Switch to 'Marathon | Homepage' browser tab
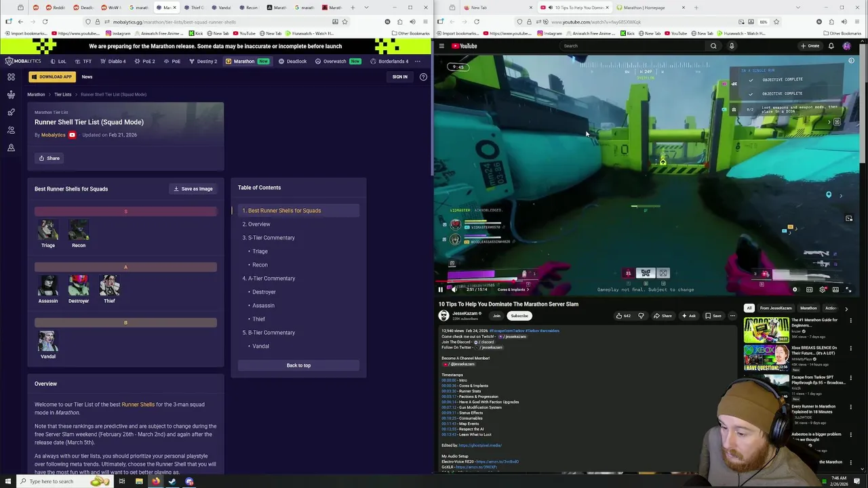The width and height of the screenshot is (868, 488). [x=644, y=7]
